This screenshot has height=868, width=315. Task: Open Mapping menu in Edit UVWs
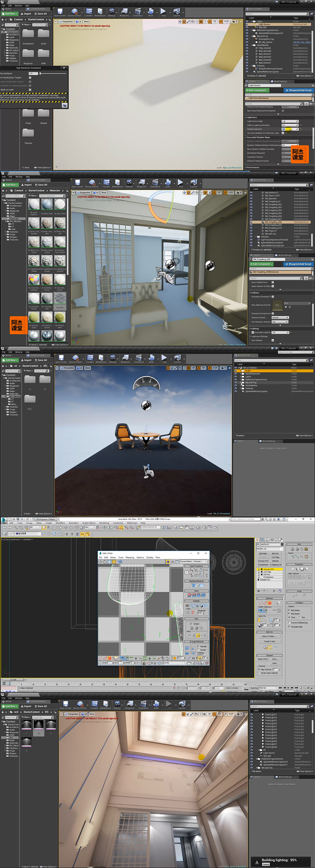coord(130,558)
